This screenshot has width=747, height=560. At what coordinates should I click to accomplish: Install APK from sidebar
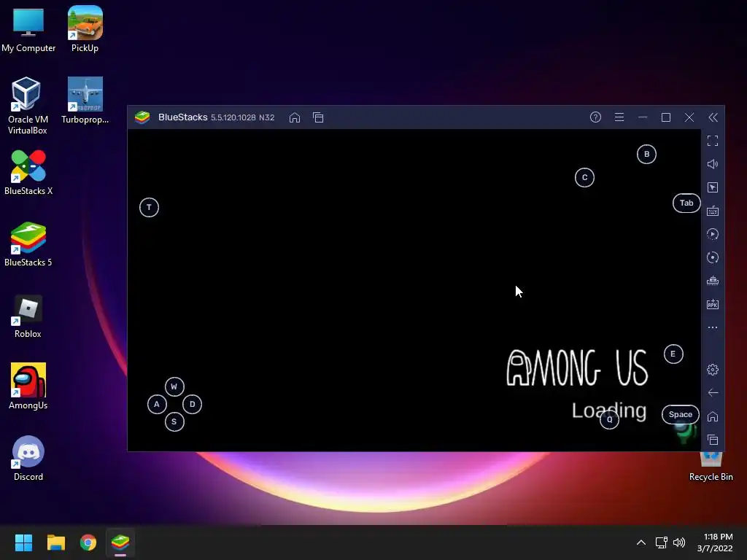pyautogui.click(x=712, y=304)
